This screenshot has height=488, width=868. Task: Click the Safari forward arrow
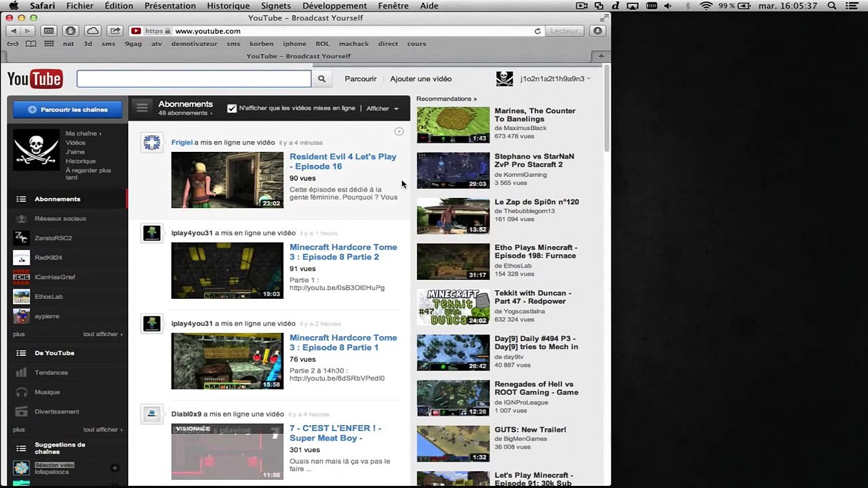pyautogui.click(x=27, y=31)
